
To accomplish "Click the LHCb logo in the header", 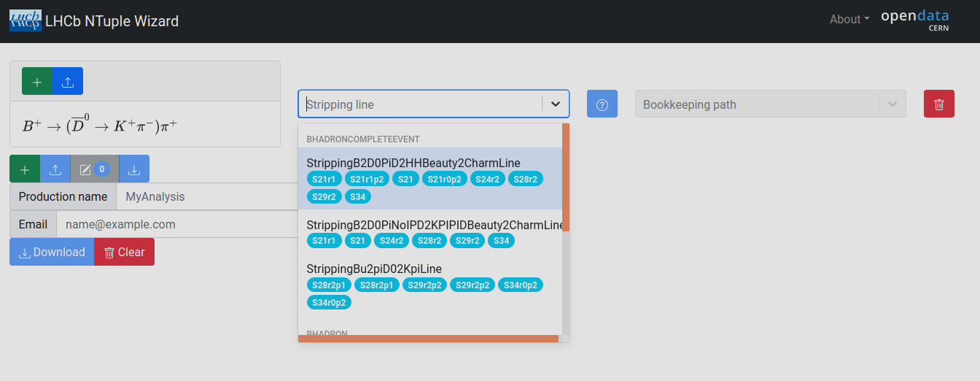I will (26, 20).
